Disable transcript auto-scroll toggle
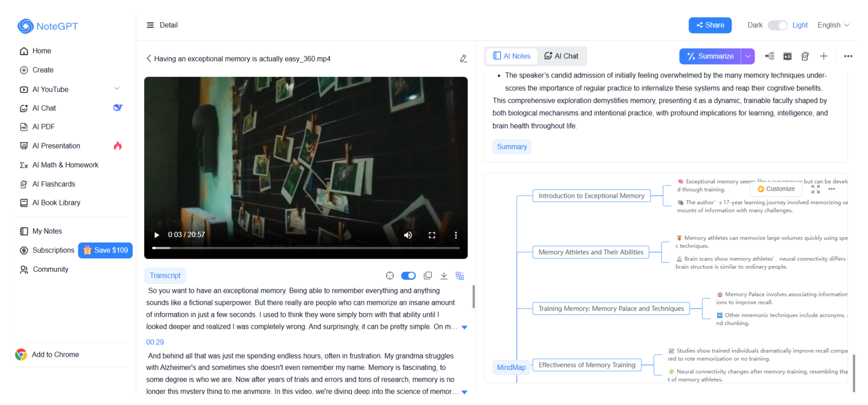 408,276
